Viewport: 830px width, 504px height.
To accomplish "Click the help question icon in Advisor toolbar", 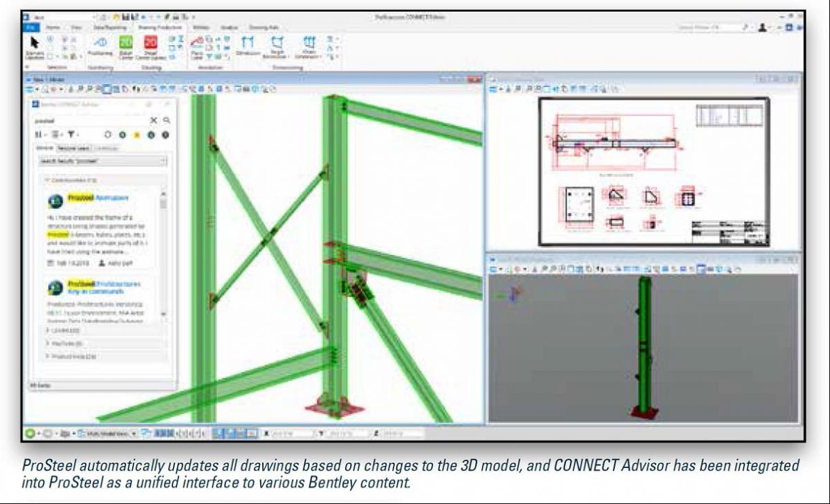I will click(x=165, y=134).
